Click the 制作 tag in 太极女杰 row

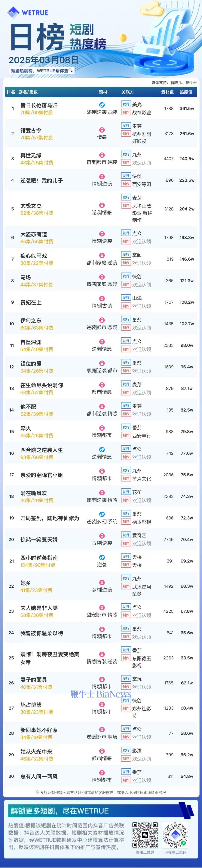pos(126,206)
